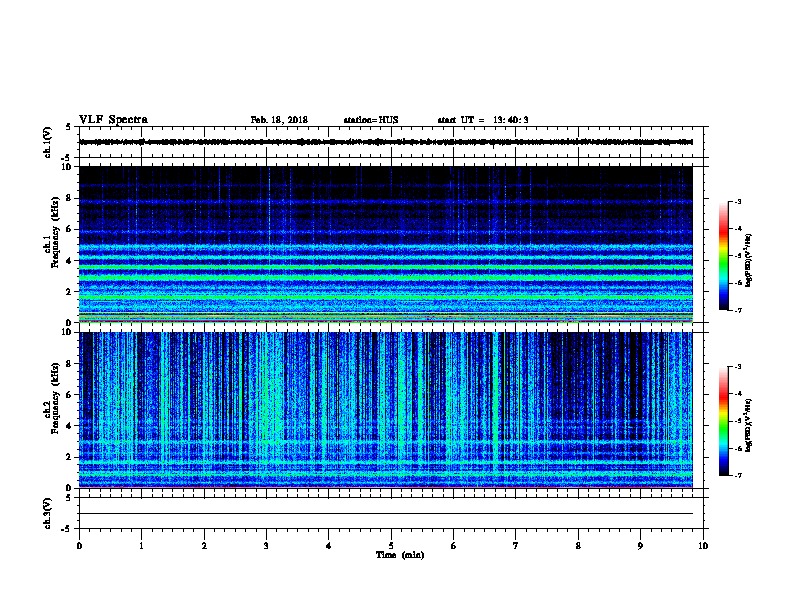The height and width of the screenshot is (612, 792).
Task: Click the "-3" label on ch.1 colorbar
Action: [x=737, y=201]
